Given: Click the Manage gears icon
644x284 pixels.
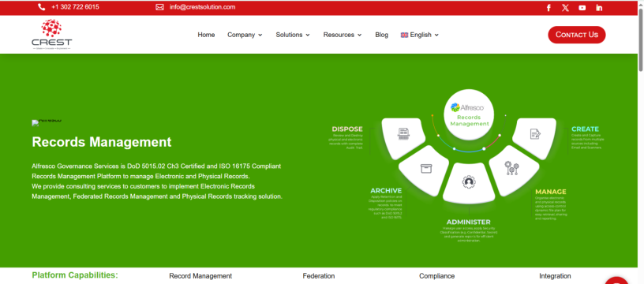Looking at the screenshot, I should 511,168.
